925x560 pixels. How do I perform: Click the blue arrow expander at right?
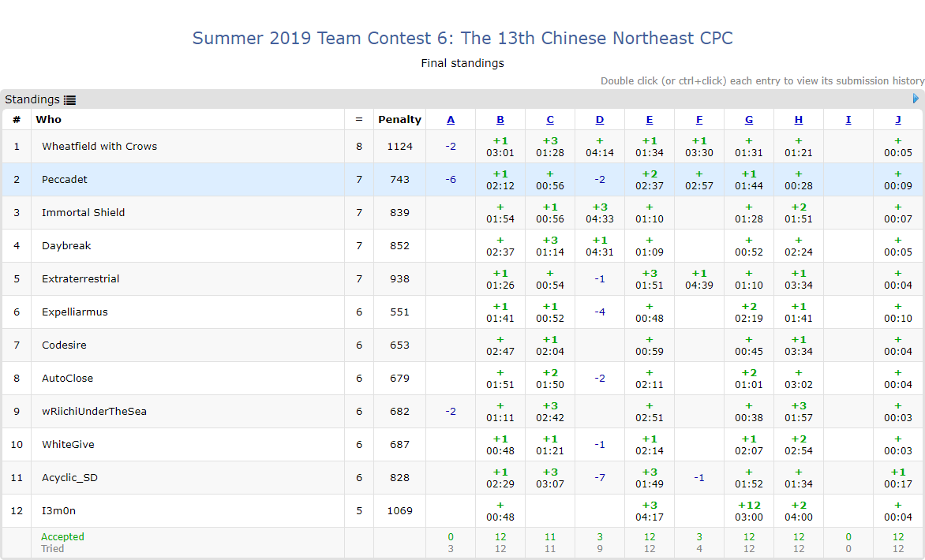[x=916, y=99]
